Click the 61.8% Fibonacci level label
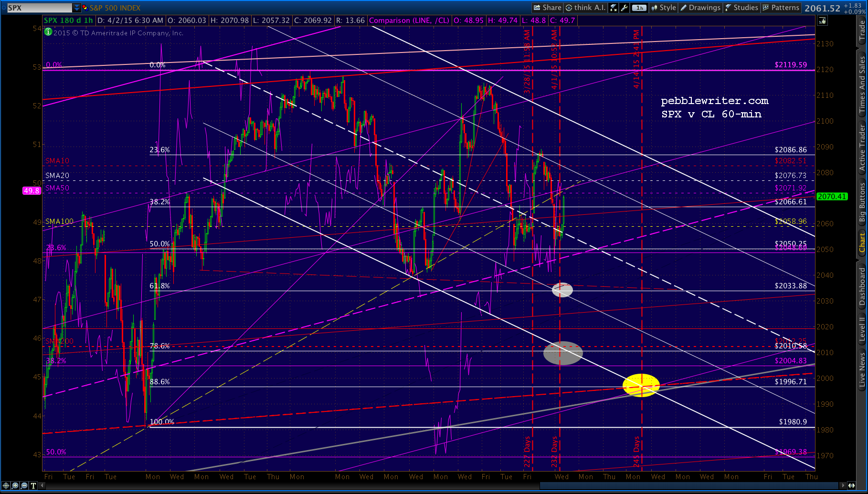Screen dimensions: 868x494 coord(160,286)
